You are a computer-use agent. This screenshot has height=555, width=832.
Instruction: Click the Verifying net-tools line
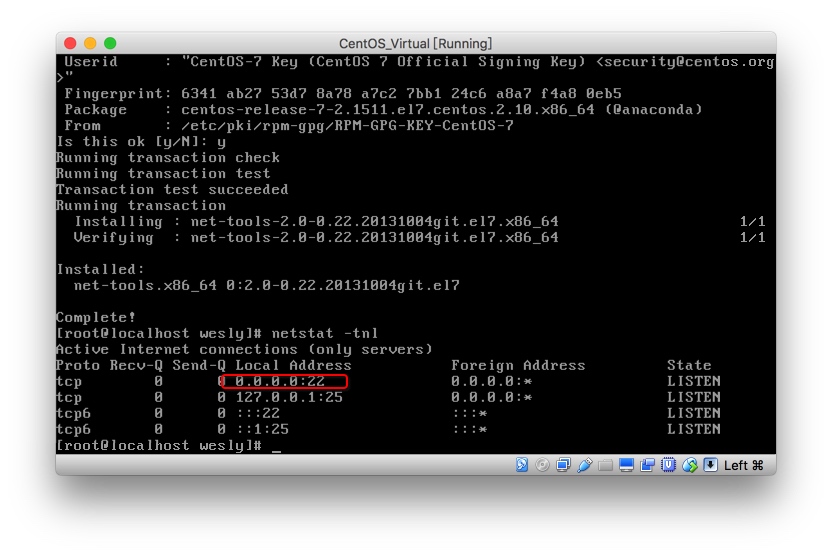point(316,237)
